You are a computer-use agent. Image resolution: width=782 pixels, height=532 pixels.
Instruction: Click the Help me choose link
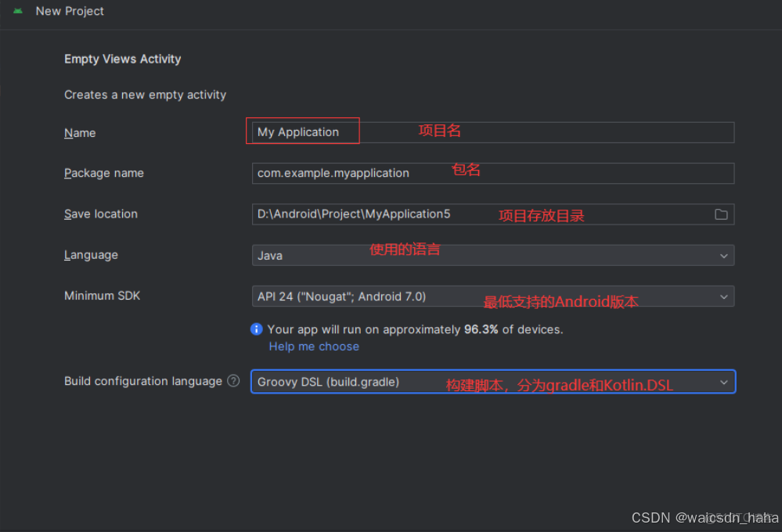point(313,346)
